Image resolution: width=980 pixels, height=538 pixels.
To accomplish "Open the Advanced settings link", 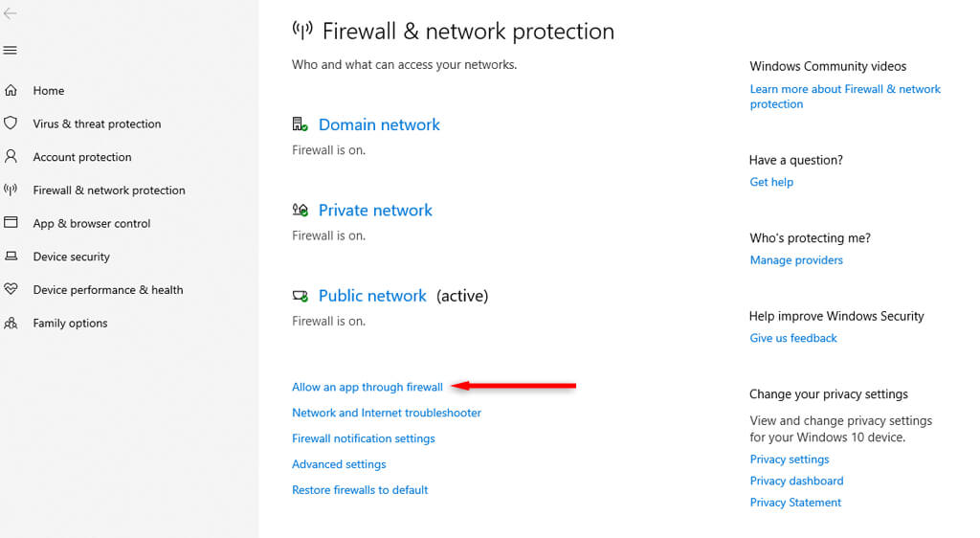I will point(339,464).
